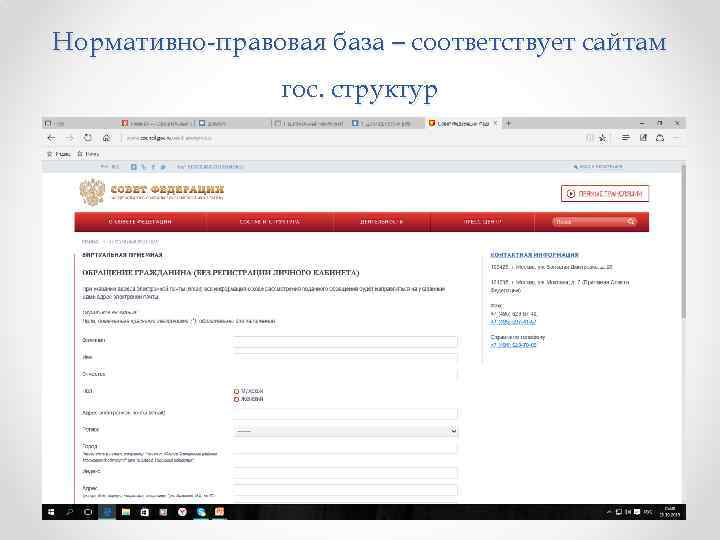Open the Прямая трансляция button
Viewport: 720px width, 540px height.
[605, 193]
